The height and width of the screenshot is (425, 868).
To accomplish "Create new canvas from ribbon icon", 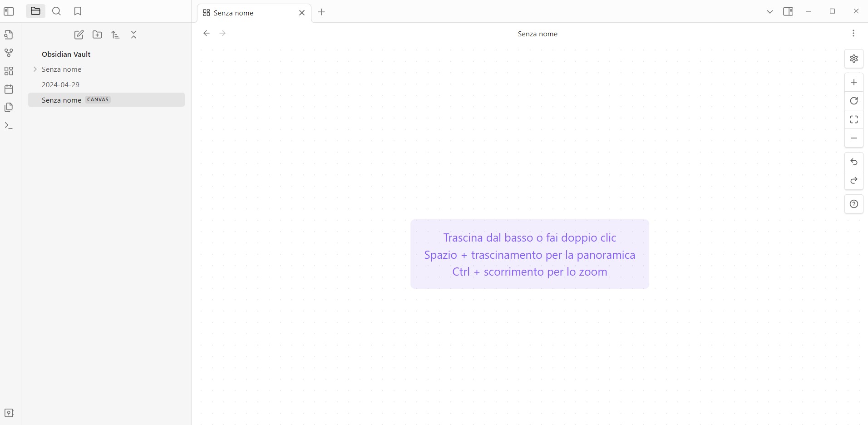I will click(9, 71).
